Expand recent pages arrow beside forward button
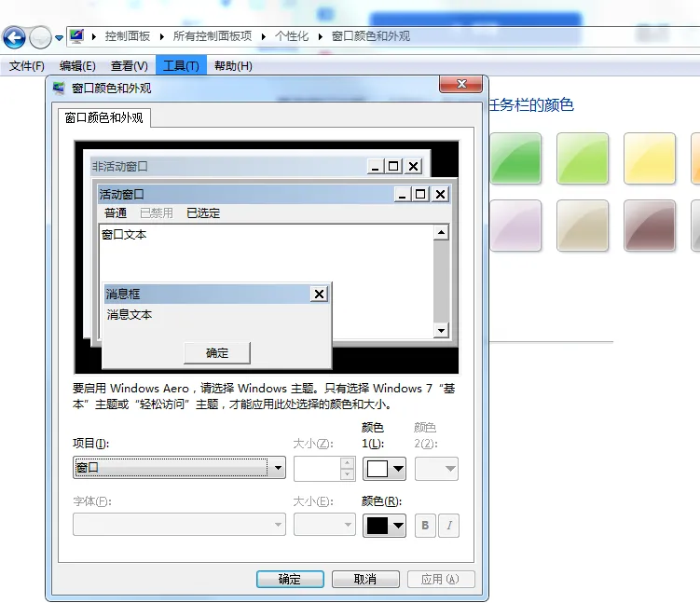 point(60,38)
